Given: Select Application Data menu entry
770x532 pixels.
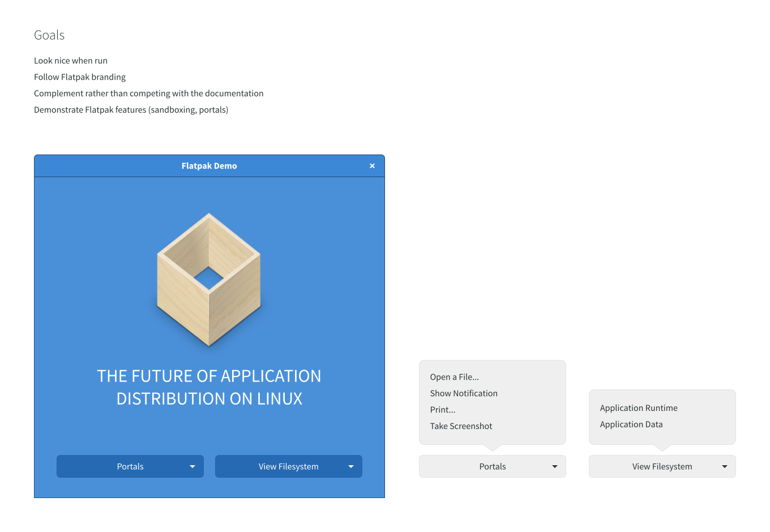Looking at the screenshot, I should pyautogui.click(x=631, y=424).
